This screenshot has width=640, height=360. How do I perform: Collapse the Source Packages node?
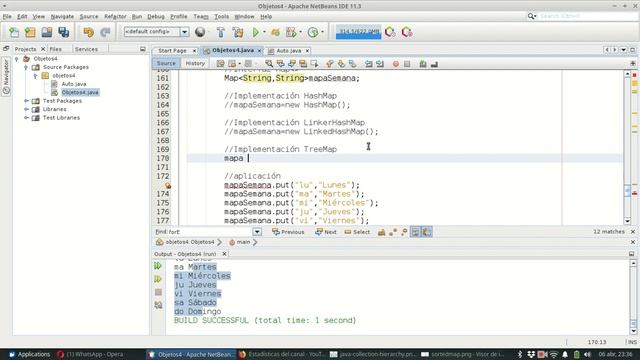point(26,67)
